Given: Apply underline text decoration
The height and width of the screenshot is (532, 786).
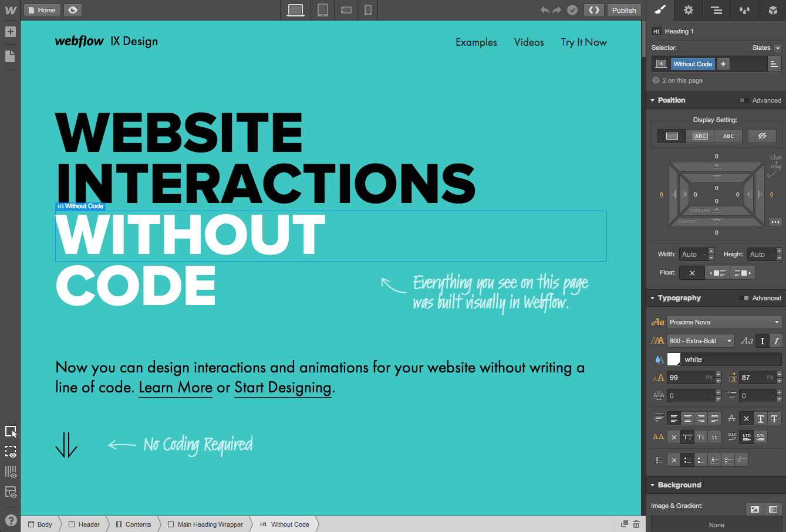Looking at the screenshot, I should [760, 418].
